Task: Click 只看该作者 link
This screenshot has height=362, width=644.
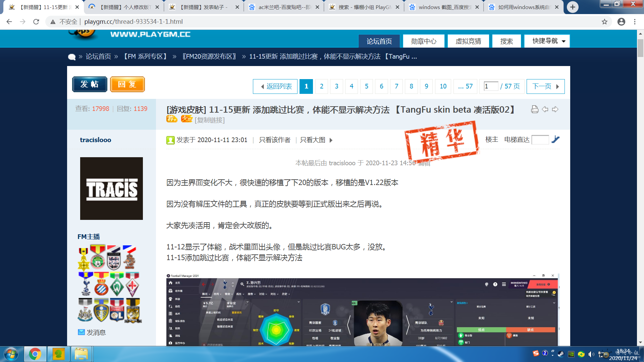Action: 275,140
